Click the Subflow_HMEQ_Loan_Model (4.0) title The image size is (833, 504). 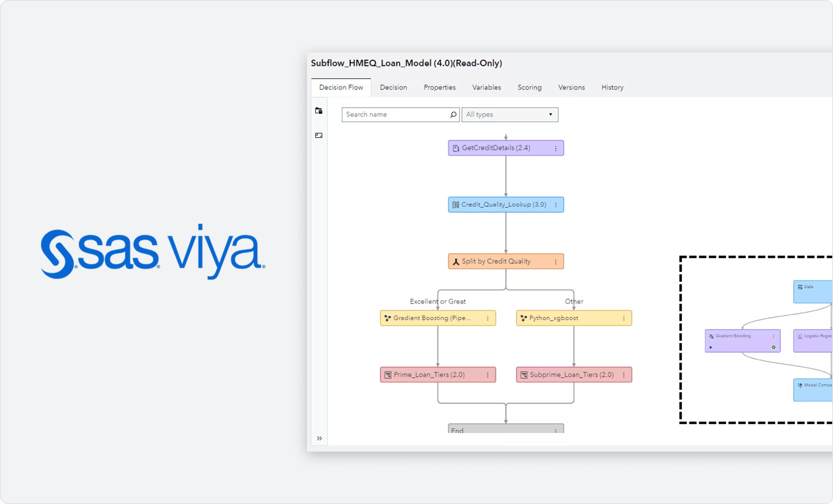point(406,63)
